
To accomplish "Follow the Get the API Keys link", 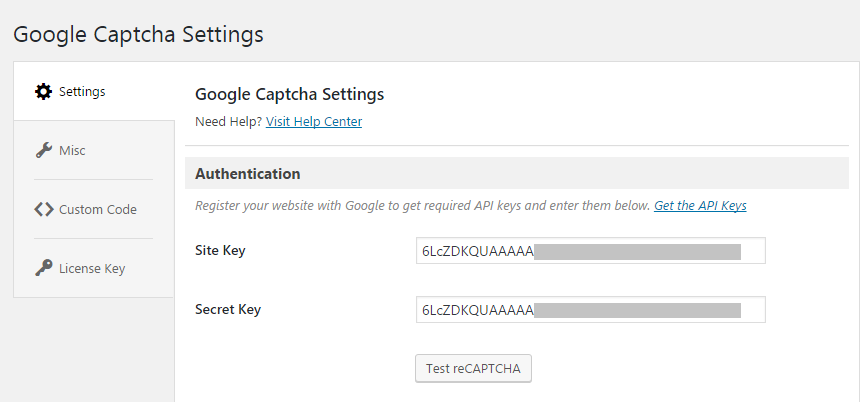I will point(700,206).
